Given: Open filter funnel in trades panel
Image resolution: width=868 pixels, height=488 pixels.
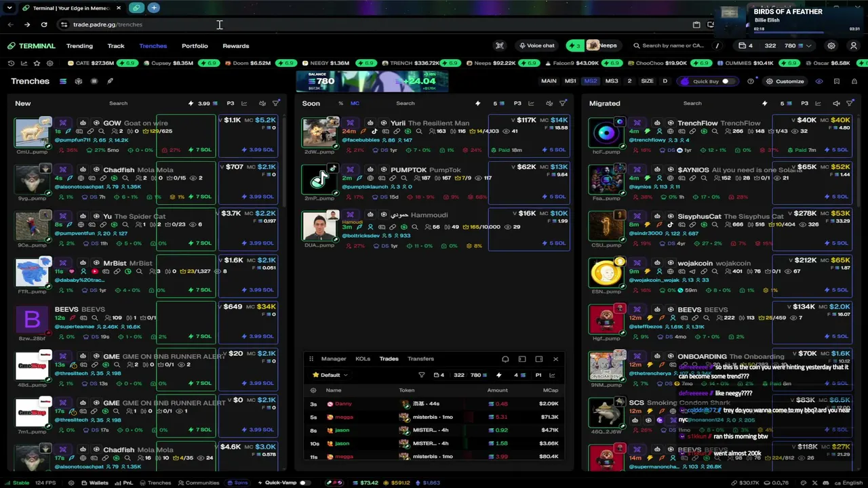Looking at the screenshot, I should (x=421, y=375).
